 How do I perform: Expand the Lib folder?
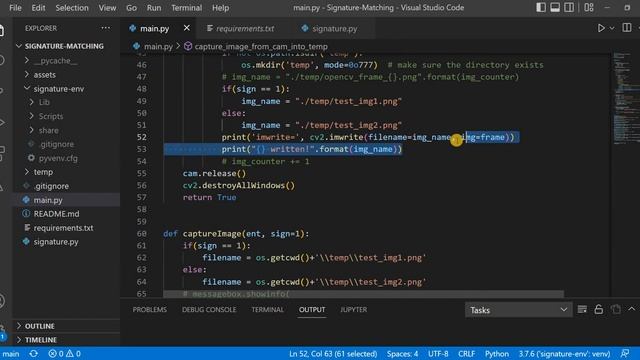(x=44, y=102)
